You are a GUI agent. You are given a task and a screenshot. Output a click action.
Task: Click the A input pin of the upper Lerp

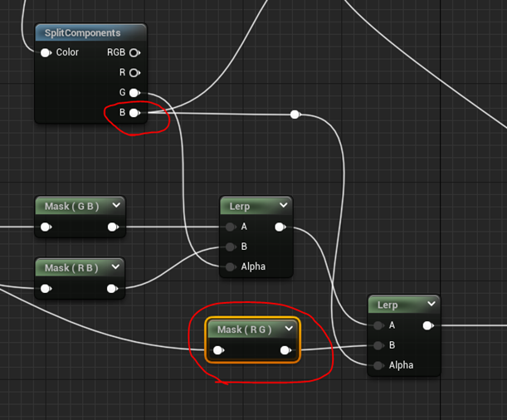[231, 227]
